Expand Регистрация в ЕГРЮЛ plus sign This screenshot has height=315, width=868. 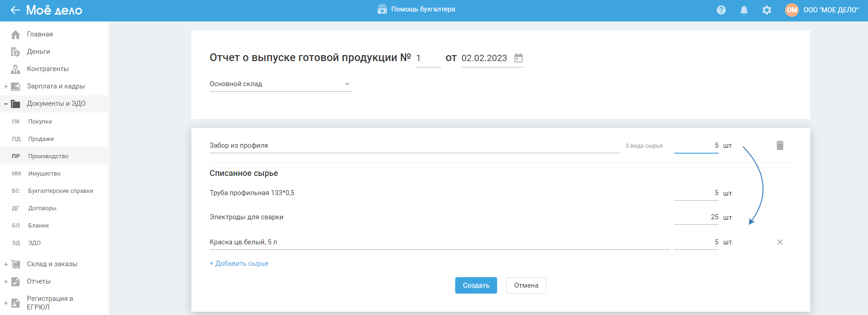(x=6, y=303)
